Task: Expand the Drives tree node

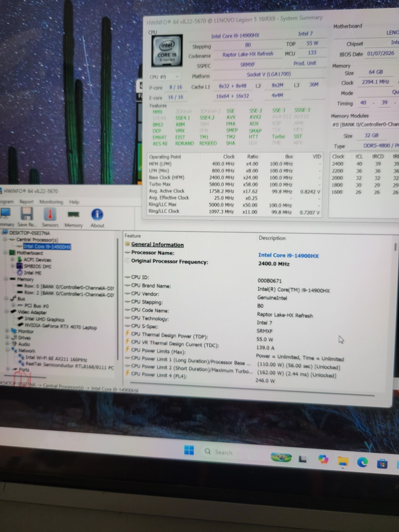Action: click(x=7, y=337)
